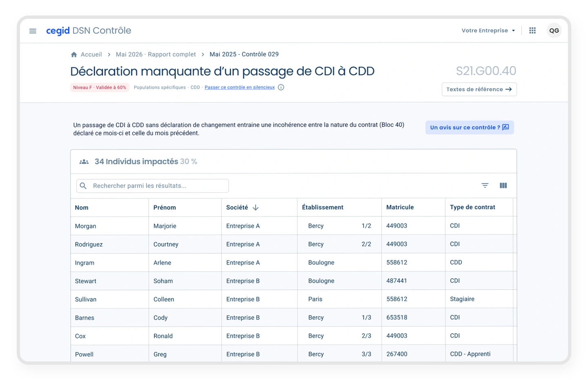Screen dimensions: 588x388
Task: Open the column display settings icon
Action: 503,185
